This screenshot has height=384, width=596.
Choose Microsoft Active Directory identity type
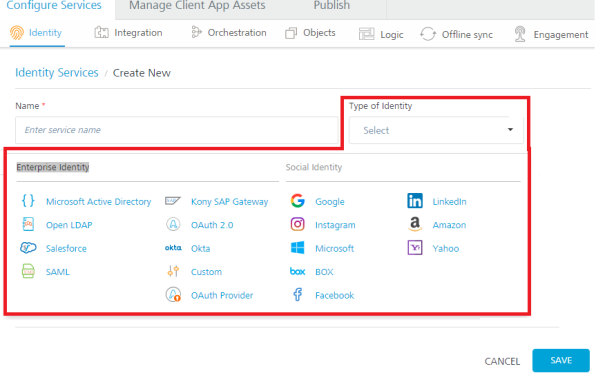[x=98, y=202]
